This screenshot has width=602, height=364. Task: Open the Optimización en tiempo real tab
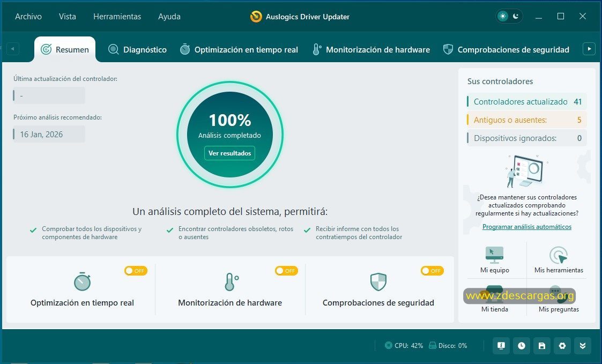click(x=239, y=49)
